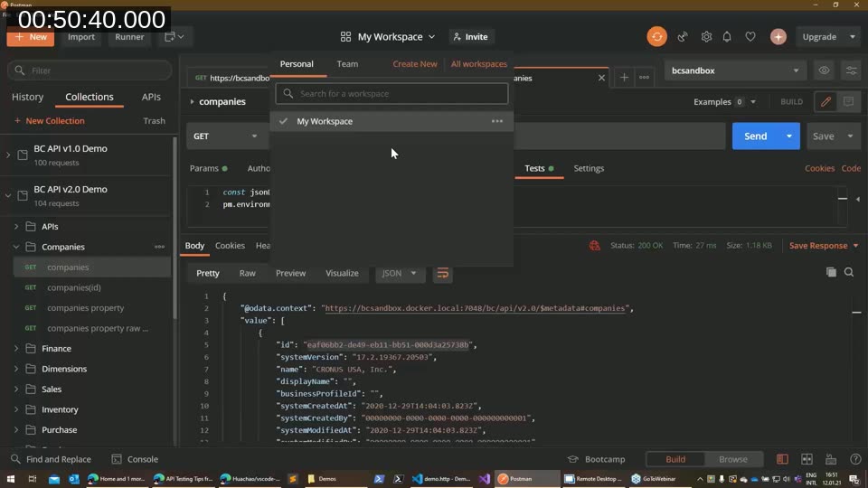The width and height of the screenshot is (868, 488).
Task: Click New Collection link
Action: 49,121
